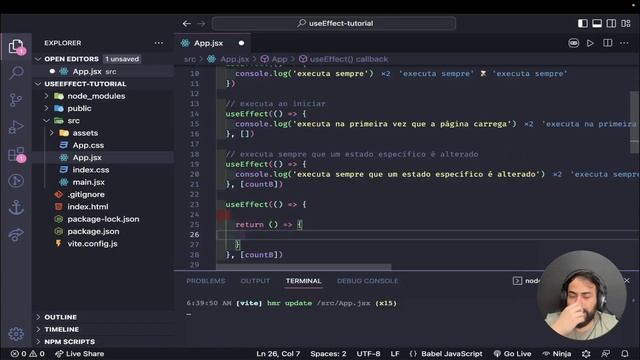
Task: Select App.jsx src in Open Editors
Action: [103, 71]
